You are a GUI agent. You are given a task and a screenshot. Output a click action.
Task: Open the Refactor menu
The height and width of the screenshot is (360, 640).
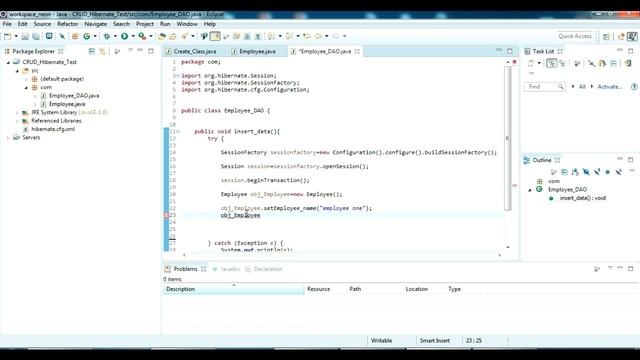pyautogui.click(x=68, y=24)
